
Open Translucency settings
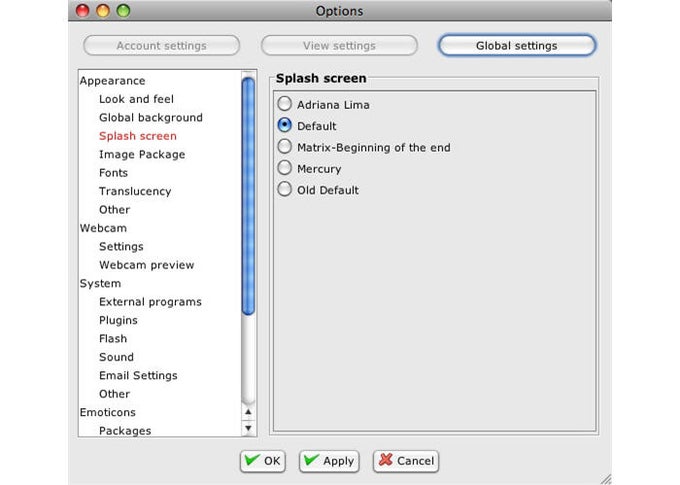coord(135,191)
